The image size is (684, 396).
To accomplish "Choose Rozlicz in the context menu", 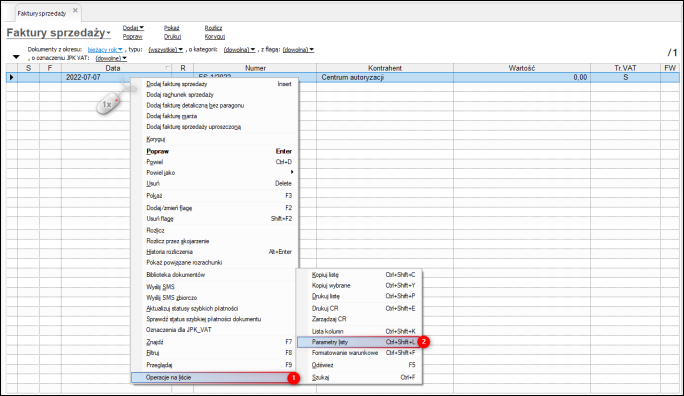I will [215, 230].
